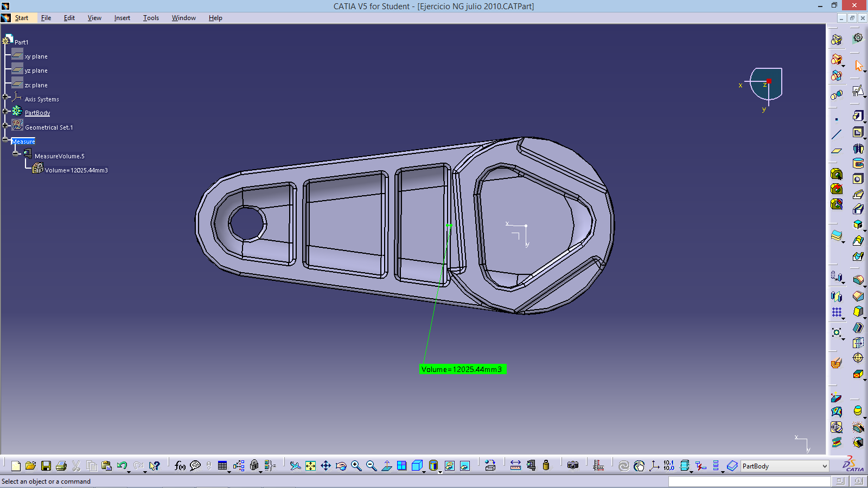Open the PartBody body selector dropdown
Viewport: 868px width, 488px height.
(x=825, y=466)
